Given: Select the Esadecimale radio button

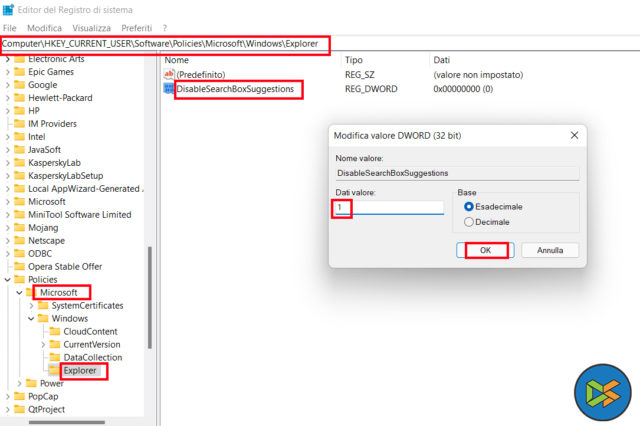Looking at the screenshot, I should (469, 207).
